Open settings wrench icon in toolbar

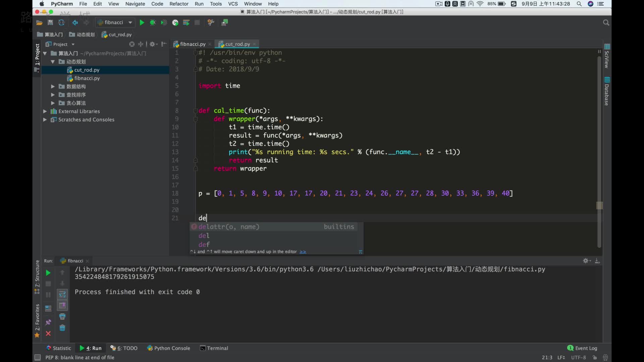tap(211, 22)
